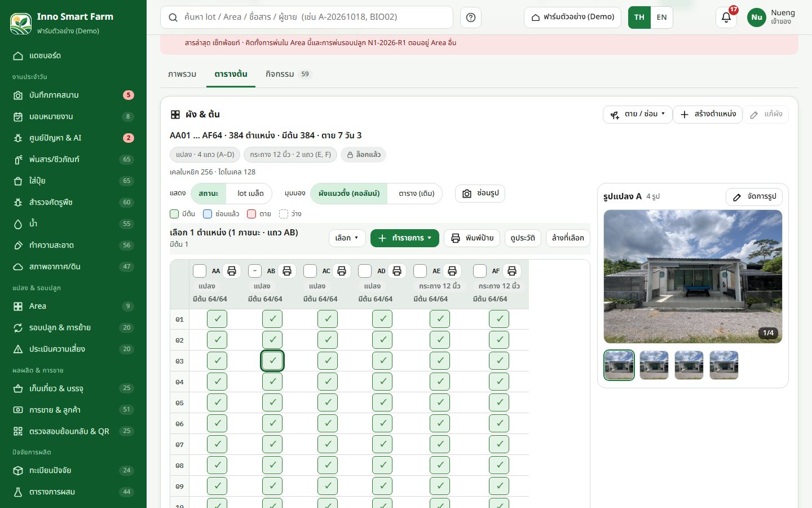Check column AE header checkbox
The image size is (812, 508).
coord(420,271)
